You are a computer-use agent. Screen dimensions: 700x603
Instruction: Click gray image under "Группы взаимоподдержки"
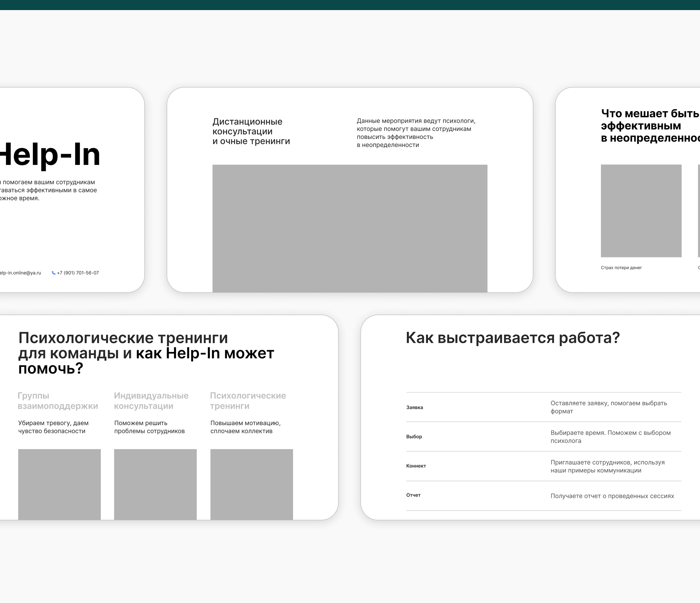[59, 484]
